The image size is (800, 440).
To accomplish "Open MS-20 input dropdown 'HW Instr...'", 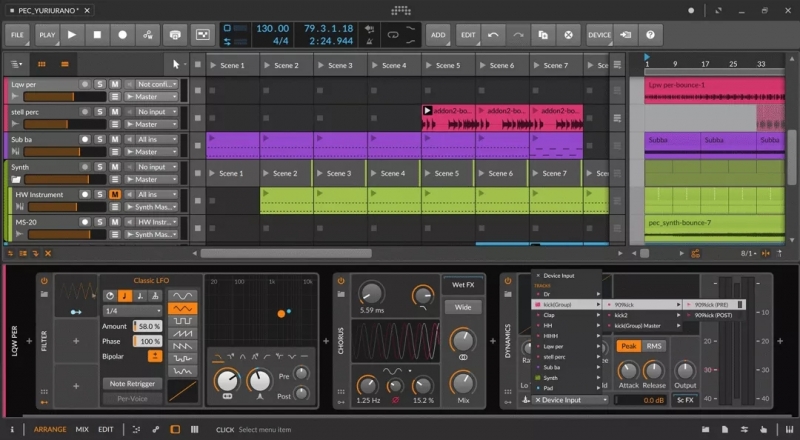I will [x=157, y=222].
